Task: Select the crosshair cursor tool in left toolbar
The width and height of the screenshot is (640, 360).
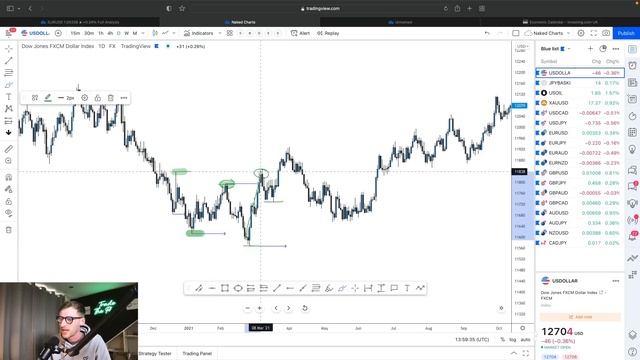Action: click(x=9, y=49)
